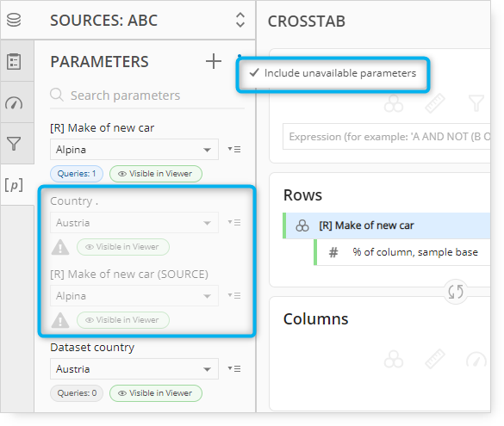Select the [p] parameters sidebar tab

14,185
